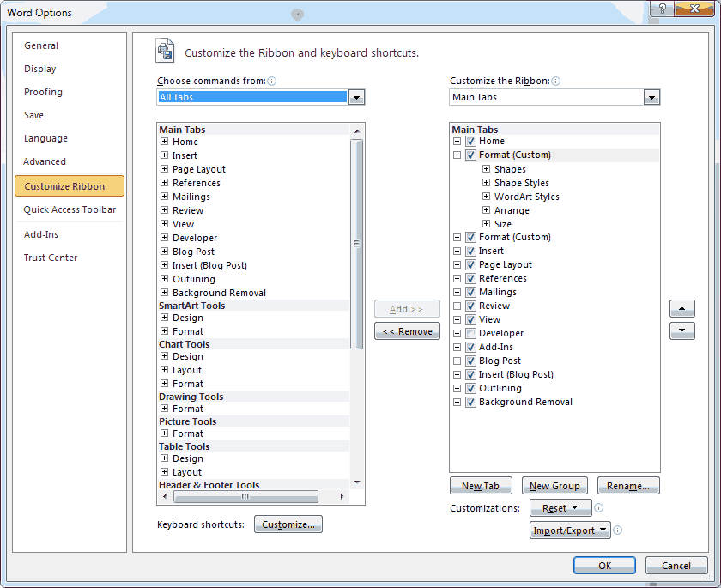Viewport: 721px width, 588px height.
Task: Move selected item up with the up arrow button
Action: click(682, 308)
